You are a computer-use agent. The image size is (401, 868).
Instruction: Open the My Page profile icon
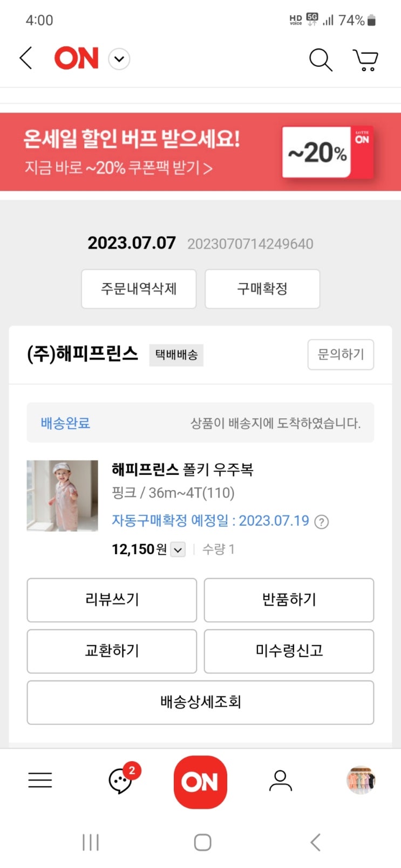tap(280, 780)
